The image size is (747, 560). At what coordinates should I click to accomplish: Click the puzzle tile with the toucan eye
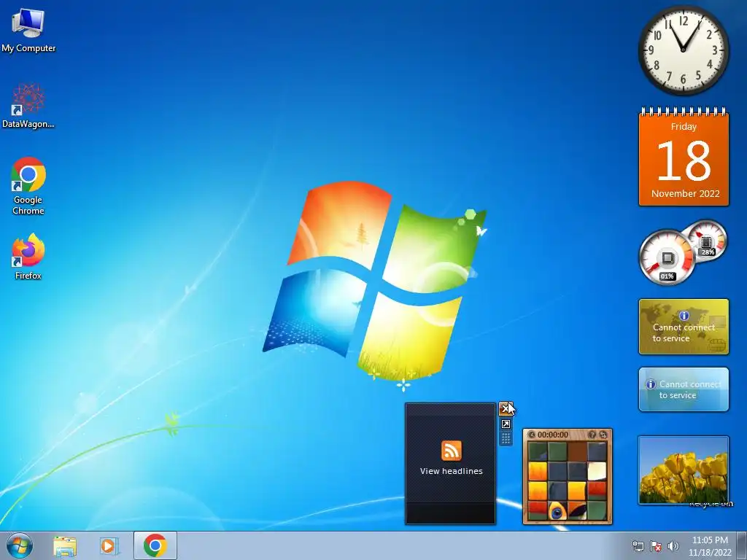(557, 511)
